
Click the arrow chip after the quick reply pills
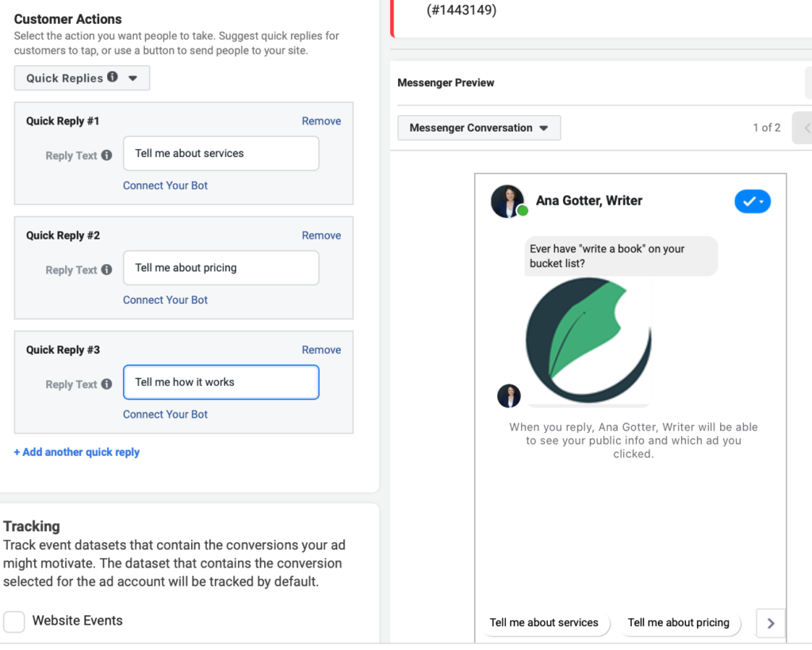[770, 623]
